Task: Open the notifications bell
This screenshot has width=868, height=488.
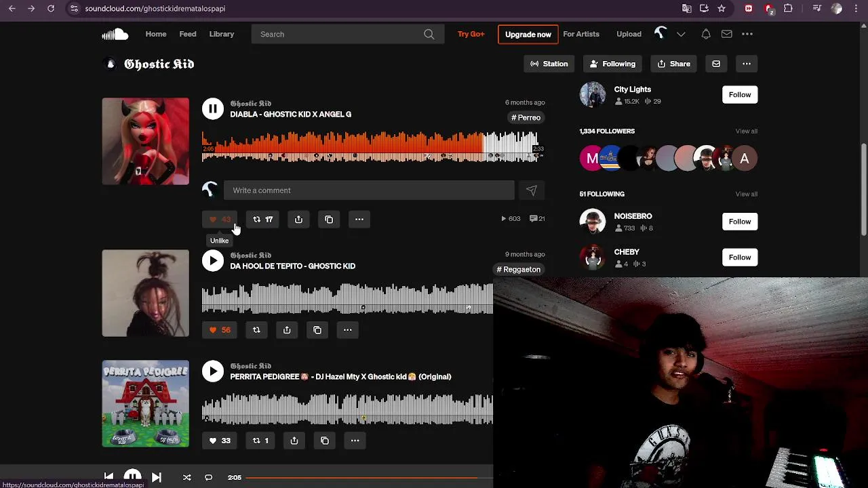Action: [706, 34]
